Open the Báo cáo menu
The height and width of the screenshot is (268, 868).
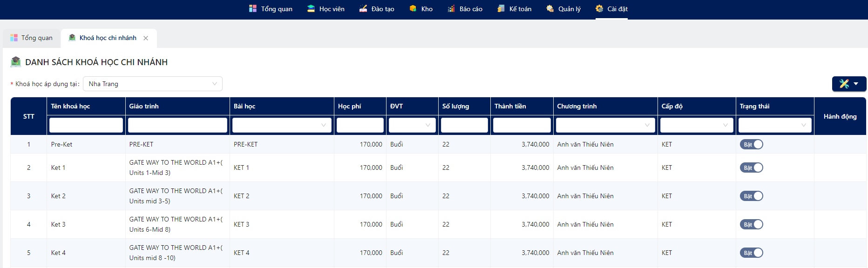[465, 9]
